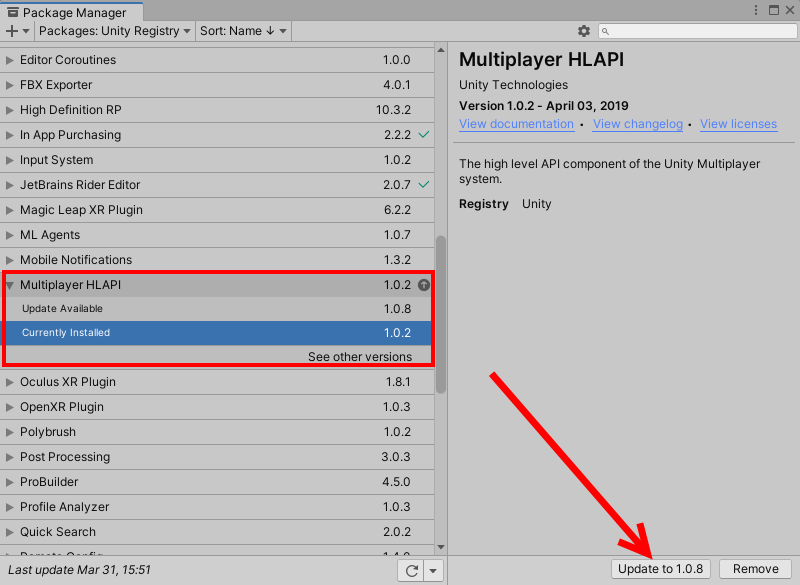Click the Registry Unity label
The width and height of the screenshot is (800, 585).
coord(505,204)
